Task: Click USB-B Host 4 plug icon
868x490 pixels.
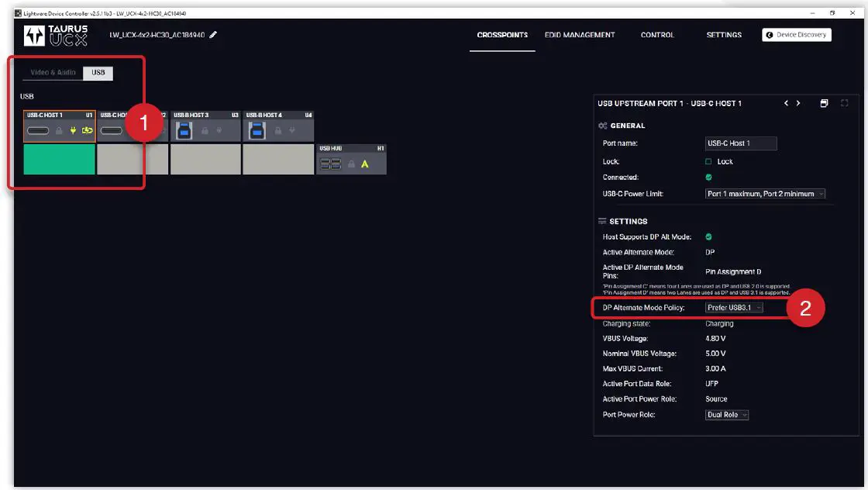Action: coord(292,131)
